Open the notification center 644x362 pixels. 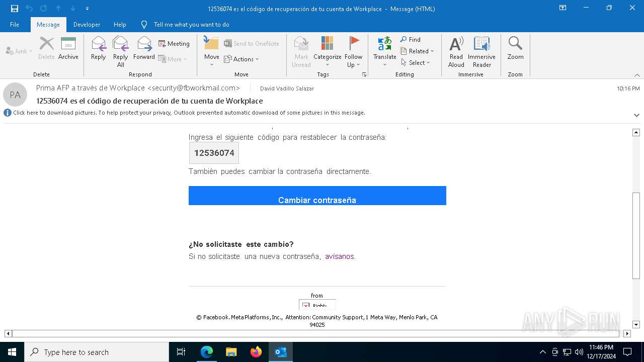(627, 352)
